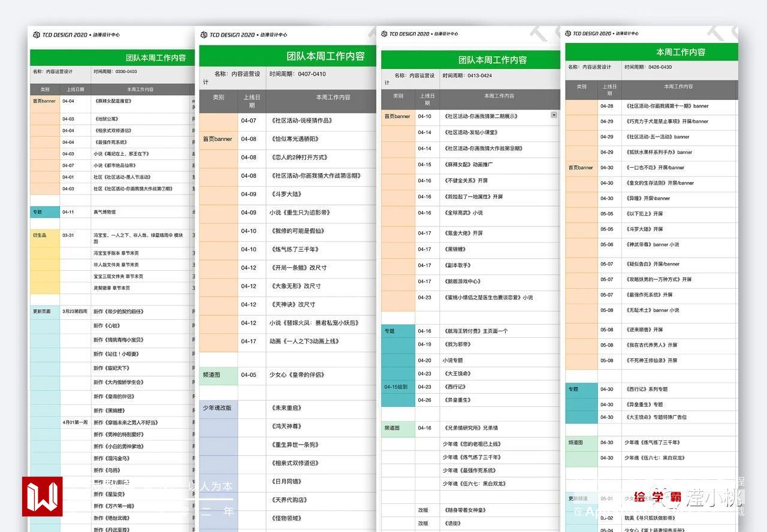Click the 小说《都市绝品仙帝》 cell

click(x=141, y=165)
